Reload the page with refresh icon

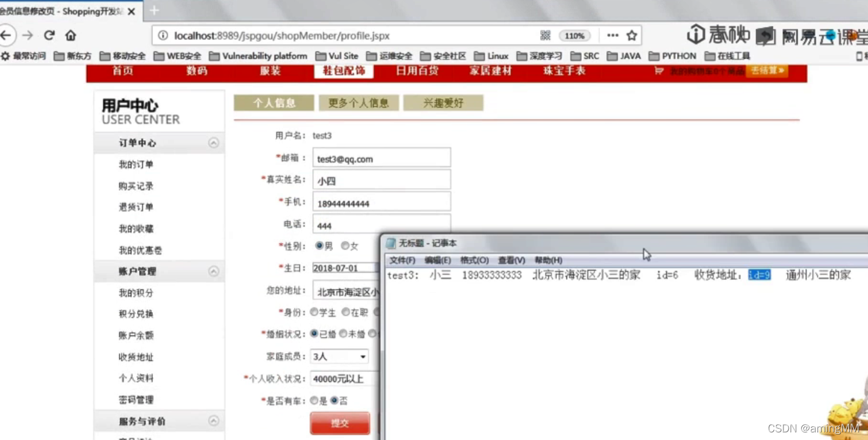pyautogui.click(x=49, y=35)
